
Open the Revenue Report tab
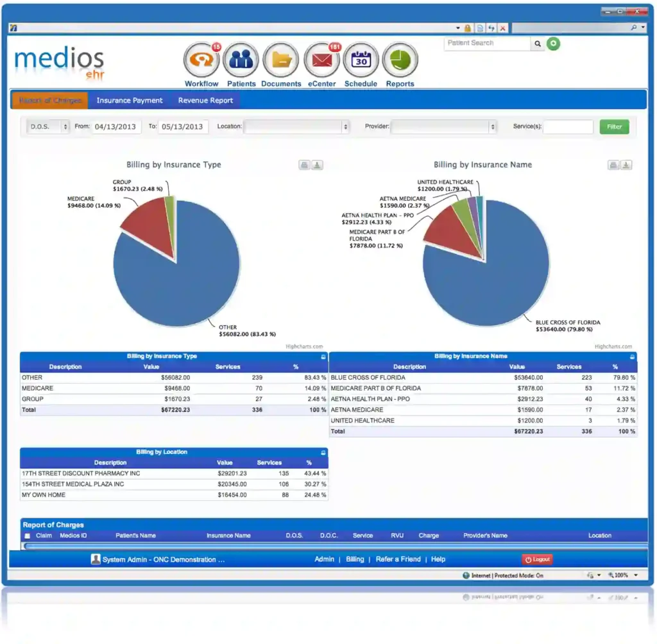pos(204,101)
